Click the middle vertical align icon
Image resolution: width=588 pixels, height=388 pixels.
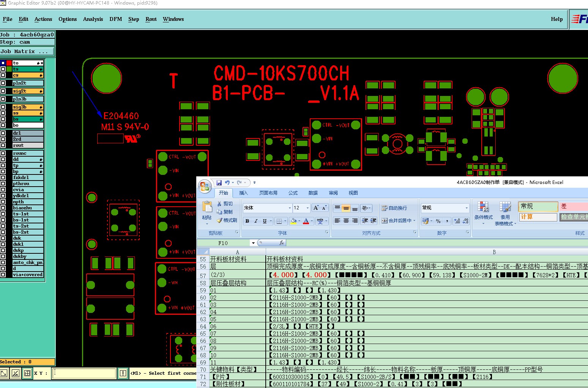(346, 208)
